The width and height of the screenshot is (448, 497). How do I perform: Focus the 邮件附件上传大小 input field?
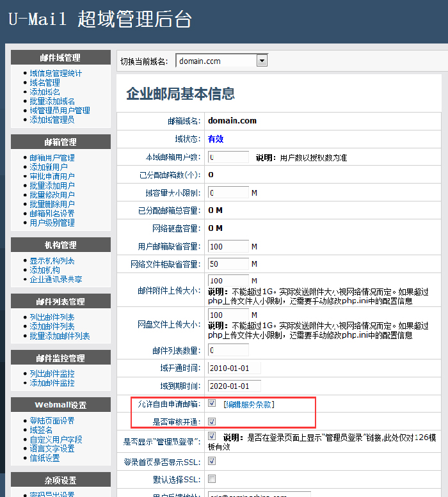(228, 281)
